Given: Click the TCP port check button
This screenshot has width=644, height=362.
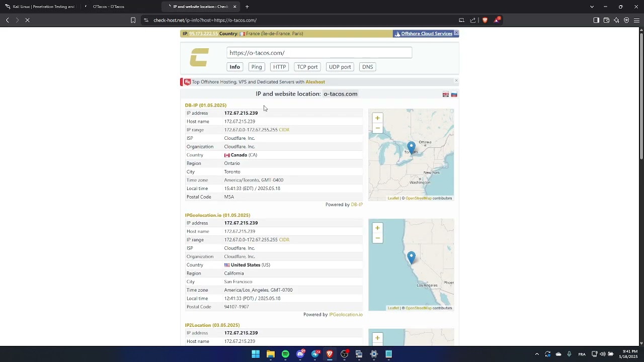Looking at the screenshot, I should (307, 67).
